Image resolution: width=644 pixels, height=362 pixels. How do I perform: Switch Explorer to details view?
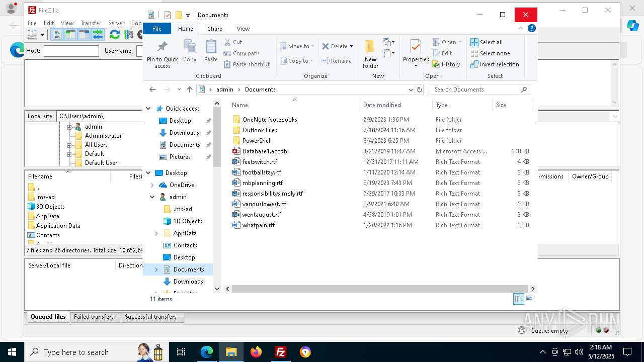tap(519, 299)
